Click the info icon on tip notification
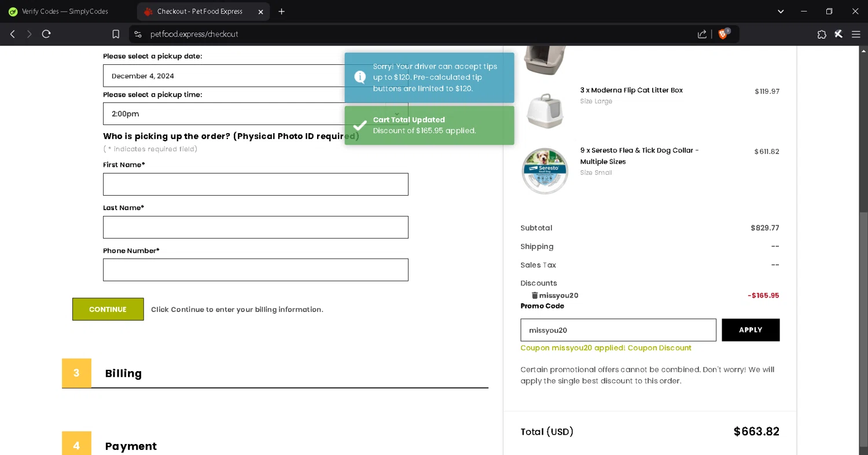The height and width of the screenshot is (455, 868). [360, 77]
